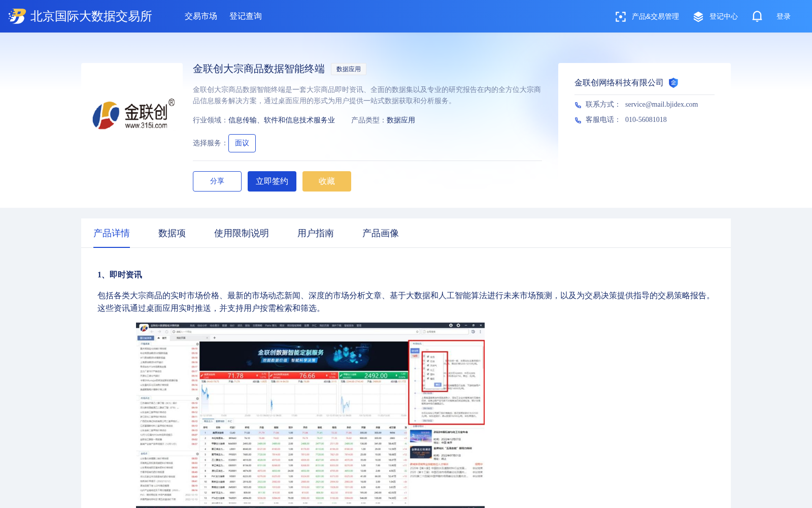The image size is (812, 508).
Task: Click the terminal screenshot image
Action: (x=310, y=415)
